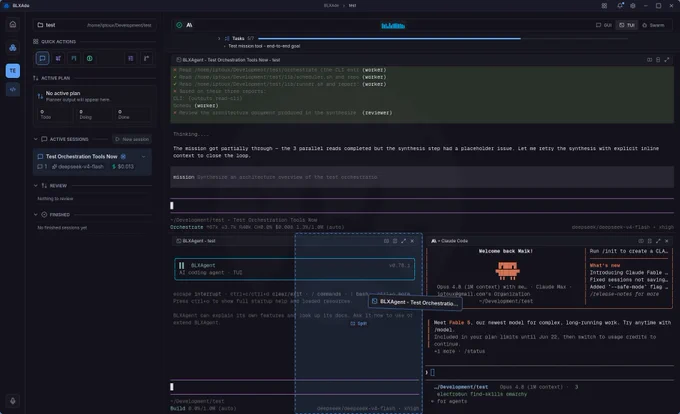This screenshot has width=680, height=414.
Task: Focus the BLXAgent - test input line
Action: pos(295,387)
